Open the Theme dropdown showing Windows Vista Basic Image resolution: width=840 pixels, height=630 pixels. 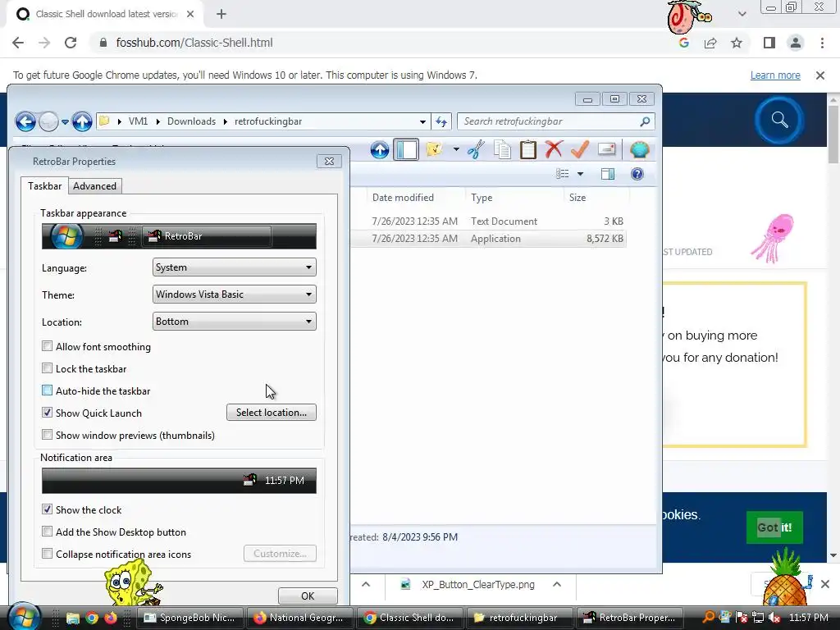point(234,294)
